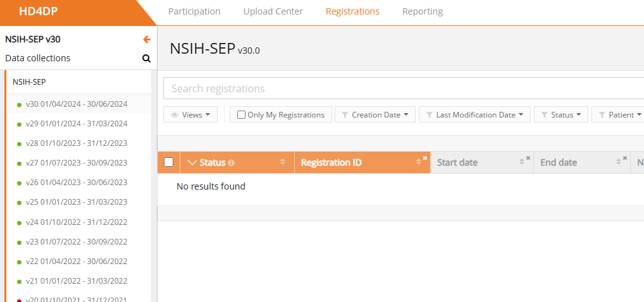Click the Status column sort arrows
This screenshot has width=644, height=302.
pos(283,162)
